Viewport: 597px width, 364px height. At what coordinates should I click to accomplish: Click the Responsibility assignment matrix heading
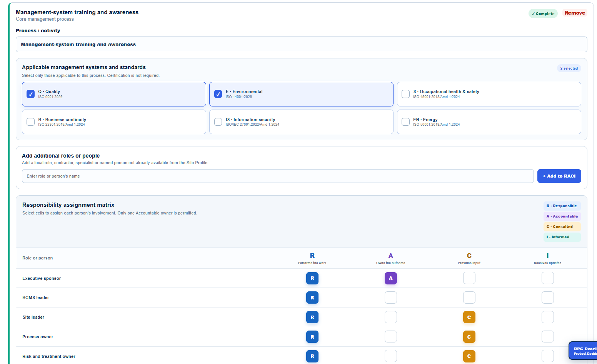click(68, 205)
